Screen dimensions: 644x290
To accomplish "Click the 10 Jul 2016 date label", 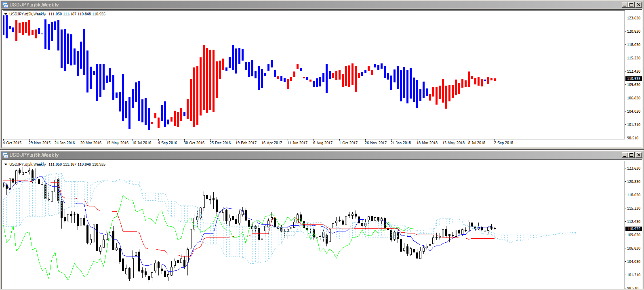I will 141,143.
